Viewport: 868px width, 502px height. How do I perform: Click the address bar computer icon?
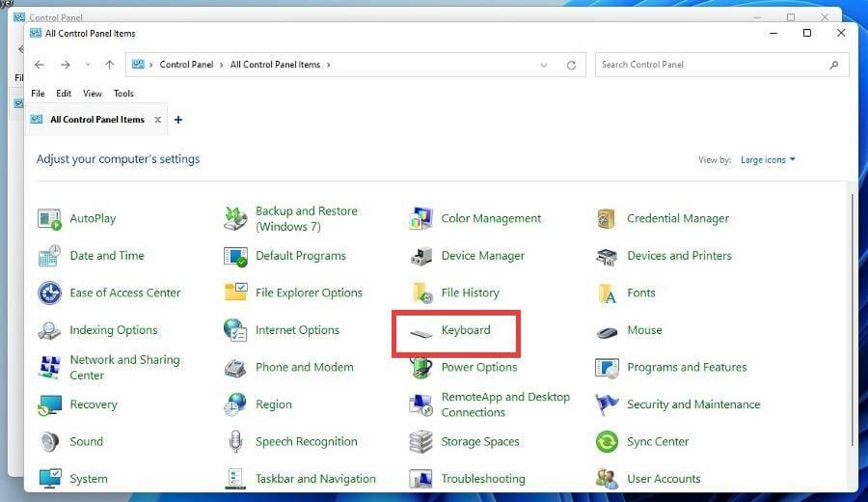(x=138, y=65)
